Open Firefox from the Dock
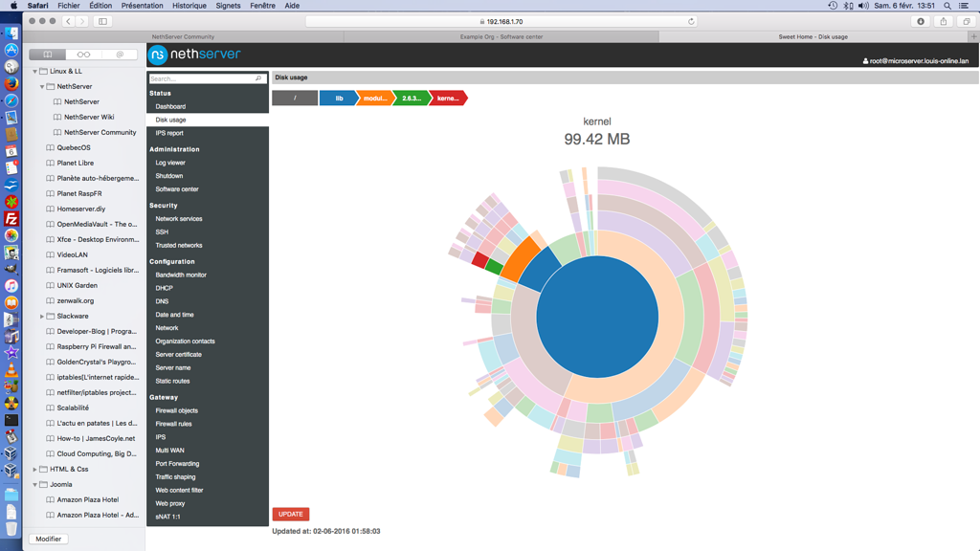 coord(11,84)
